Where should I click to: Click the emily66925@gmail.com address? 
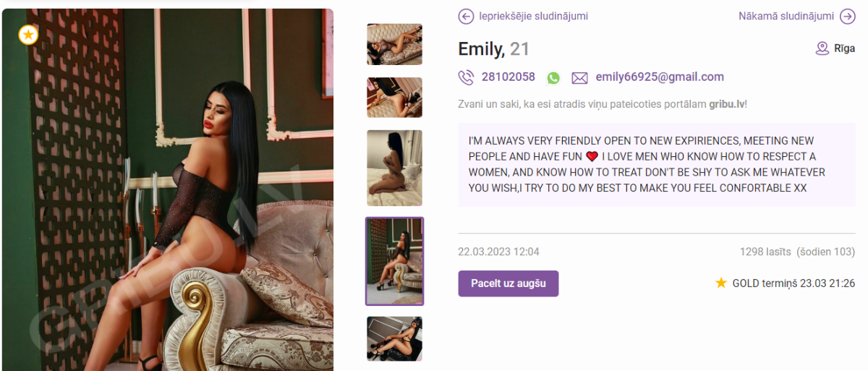(660, 77)
